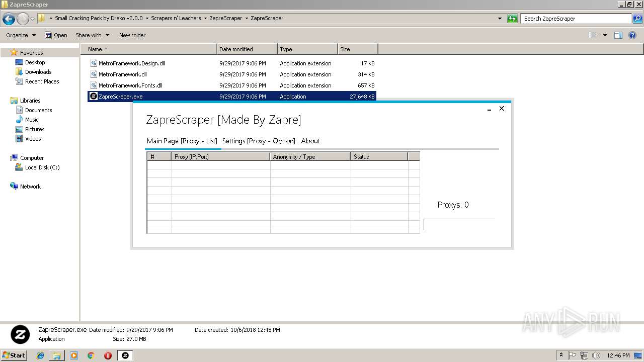Switch to Settings [Proxy - Option] tab
Screen dimensions: 644x362
coord(259,141)
